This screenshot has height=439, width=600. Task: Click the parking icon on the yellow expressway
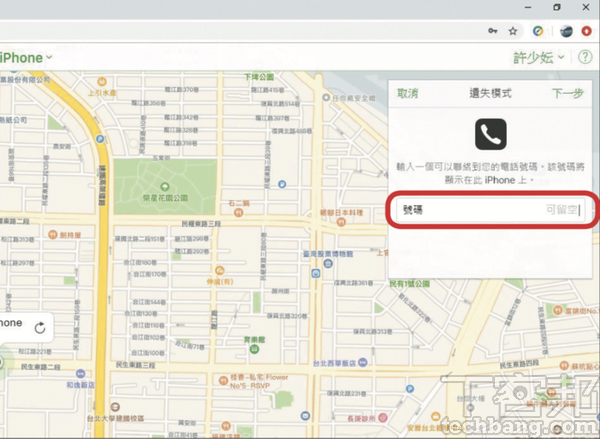coord(100,139)
